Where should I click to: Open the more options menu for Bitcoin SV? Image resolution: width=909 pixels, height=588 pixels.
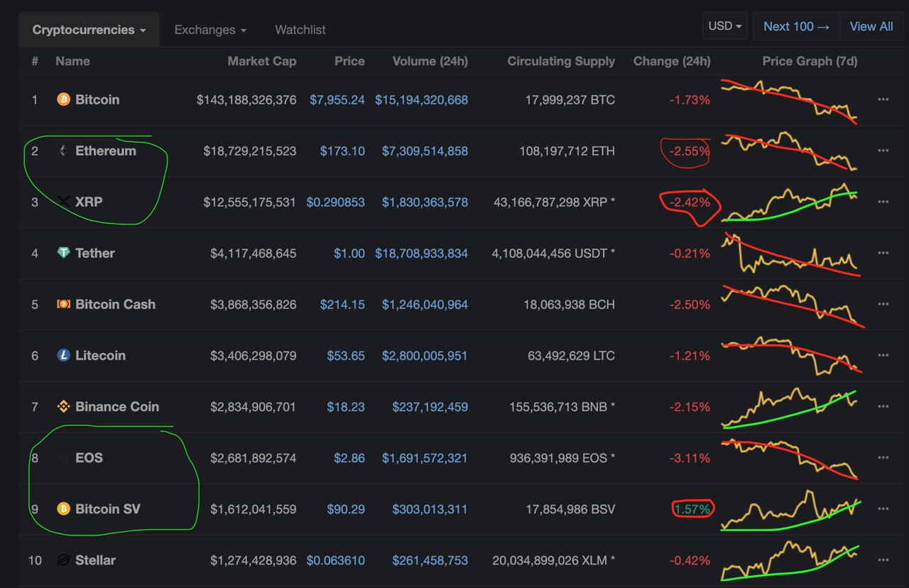[x=883, y=508]
